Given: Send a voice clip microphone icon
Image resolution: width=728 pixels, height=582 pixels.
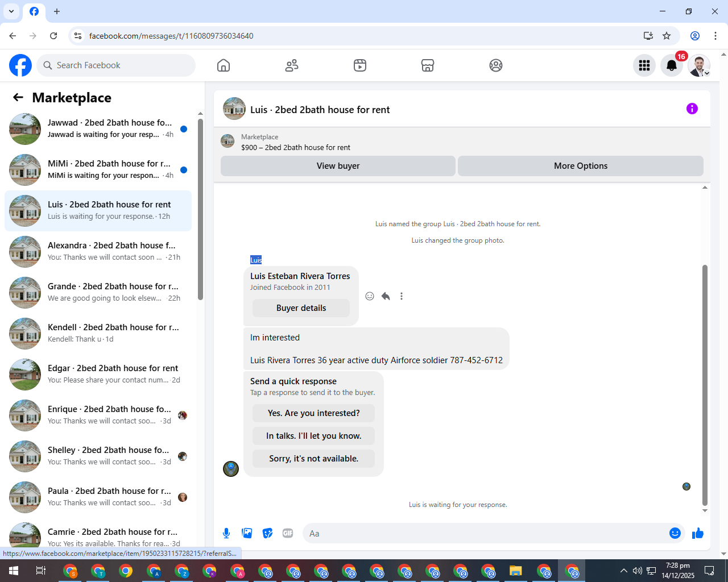Looking at the screenshot, I should tap(226, 533).
